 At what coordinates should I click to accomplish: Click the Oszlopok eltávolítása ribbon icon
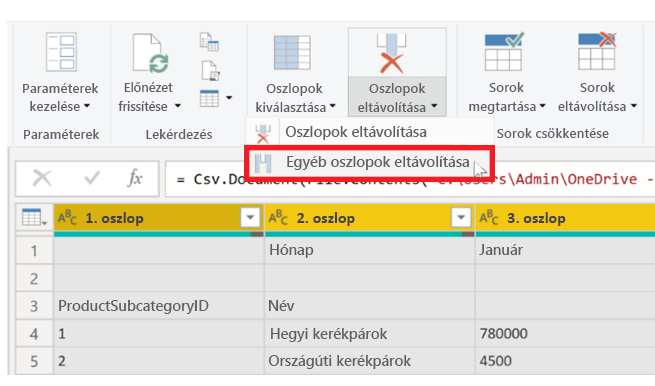click(x=391, y=53)
